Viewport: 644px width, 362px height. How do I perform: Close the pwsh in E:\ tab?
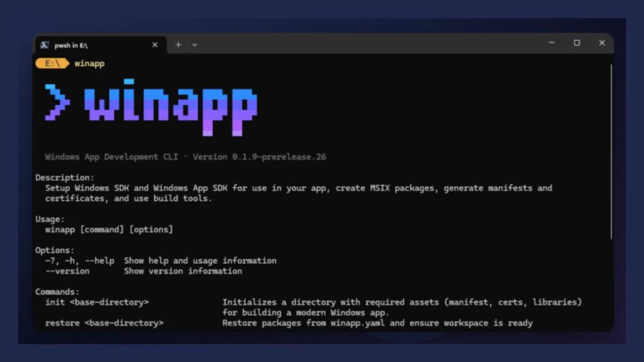coord(155,45)
